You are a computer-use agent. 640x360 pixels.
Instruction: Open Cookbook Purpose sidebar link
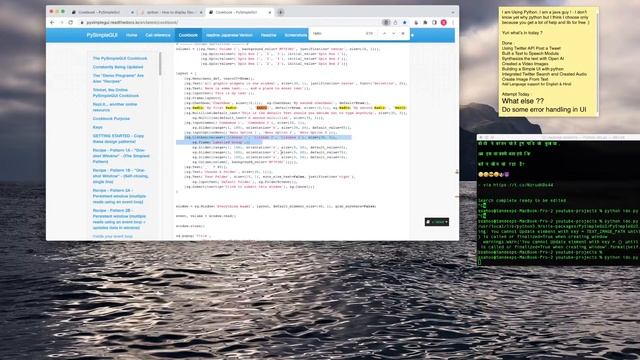(111, 118)
